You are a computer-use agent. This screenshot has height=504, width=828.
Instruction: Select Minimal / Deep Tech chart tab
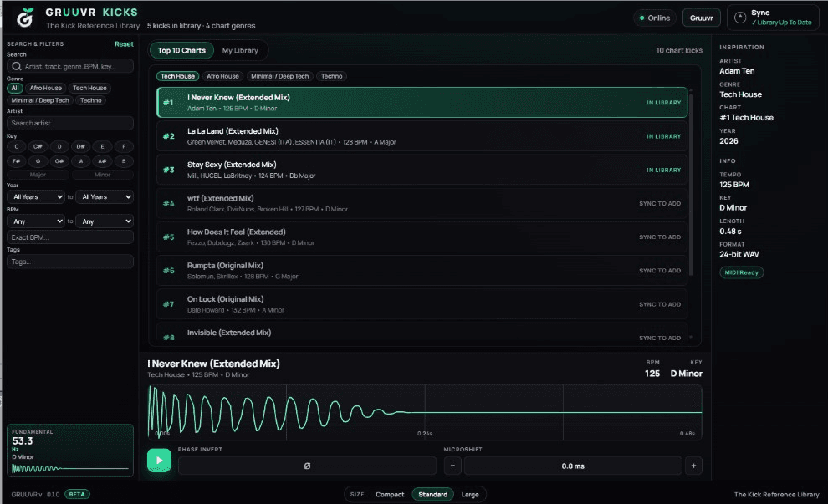pos(280,76)
